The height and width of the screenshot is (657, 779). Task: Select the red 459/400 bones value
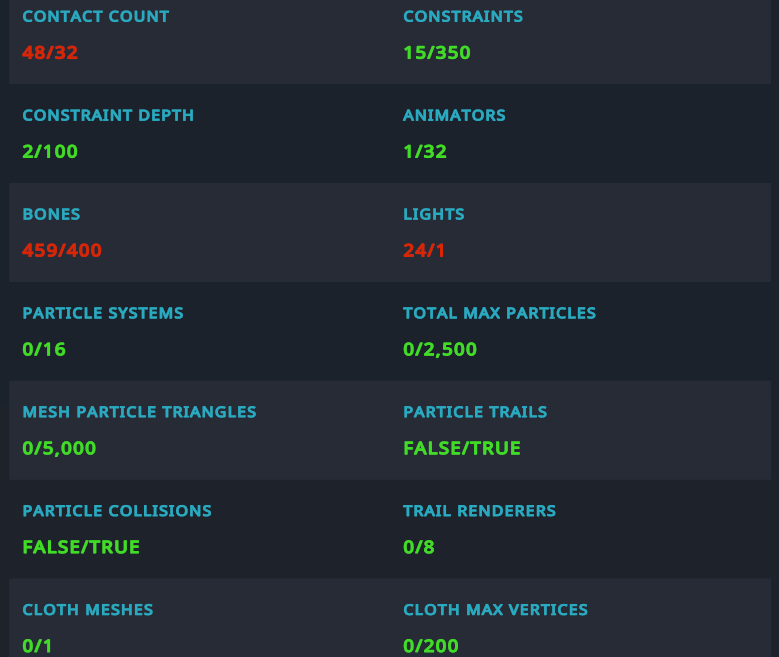pos(62,250)
